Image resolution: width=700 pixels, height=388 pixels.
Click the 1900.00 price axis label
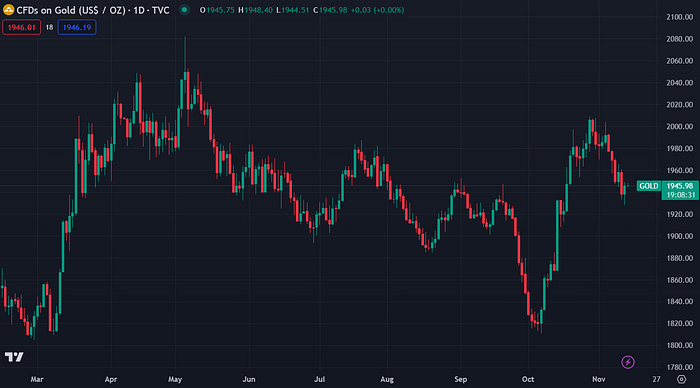[x=679, y=236]
